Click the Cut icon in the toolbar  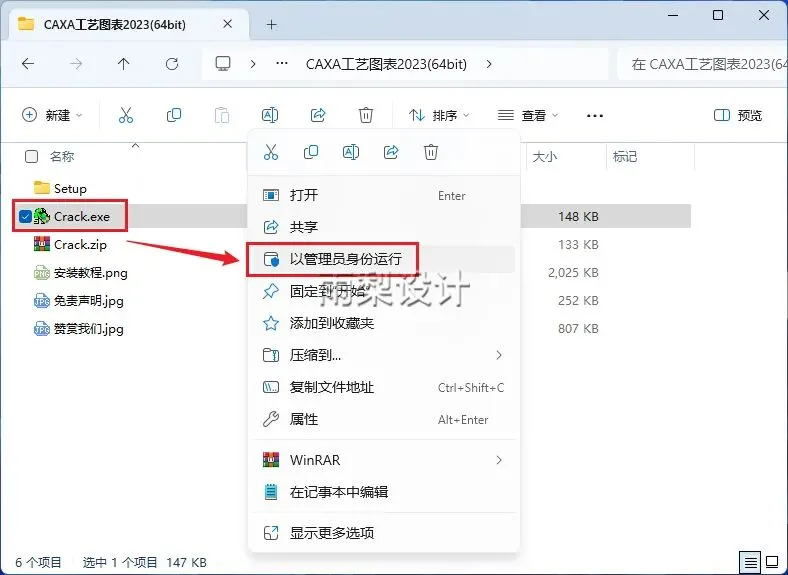[x=126, y=116]
